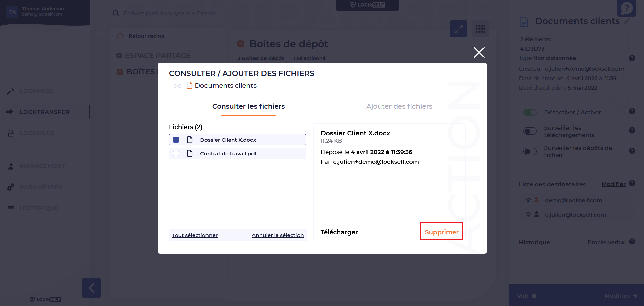Click the expand fullscreen arrows icon
This screenshot has width=644, height=306.
458,29
